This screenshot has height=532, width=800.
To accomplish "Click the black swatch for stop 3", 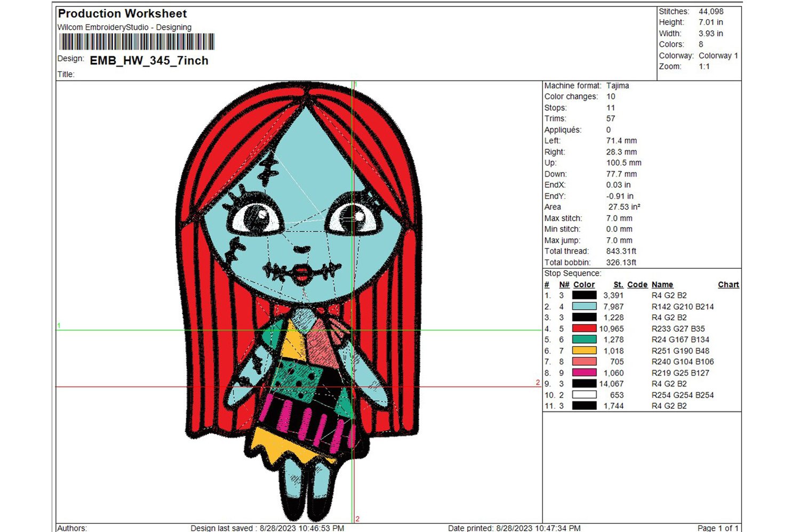I will coord(584,317).
